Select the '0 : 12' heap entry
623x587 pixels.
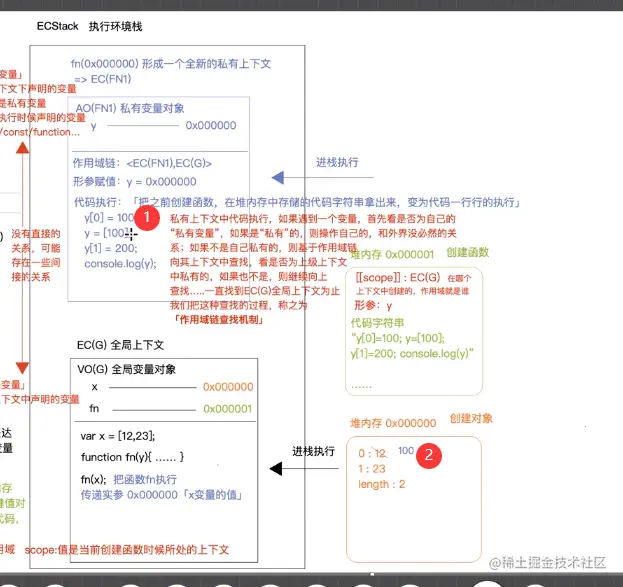(372, 453)
